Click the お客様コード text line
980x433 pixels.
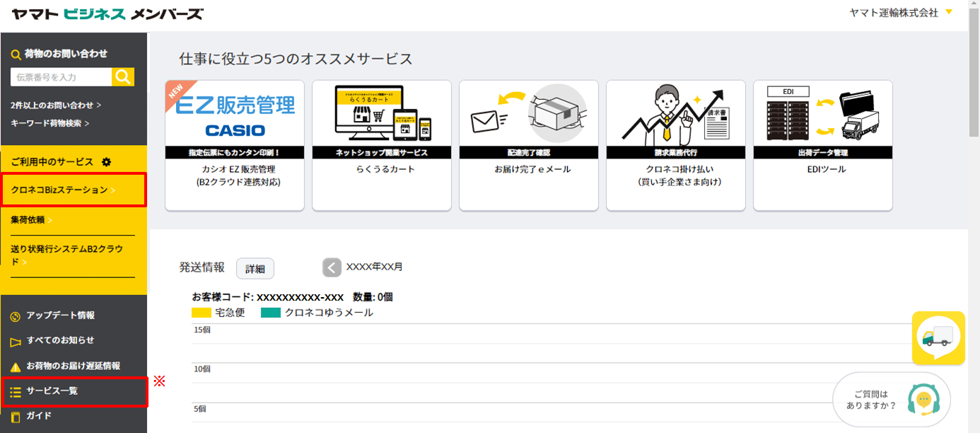[x=293, y=297]
